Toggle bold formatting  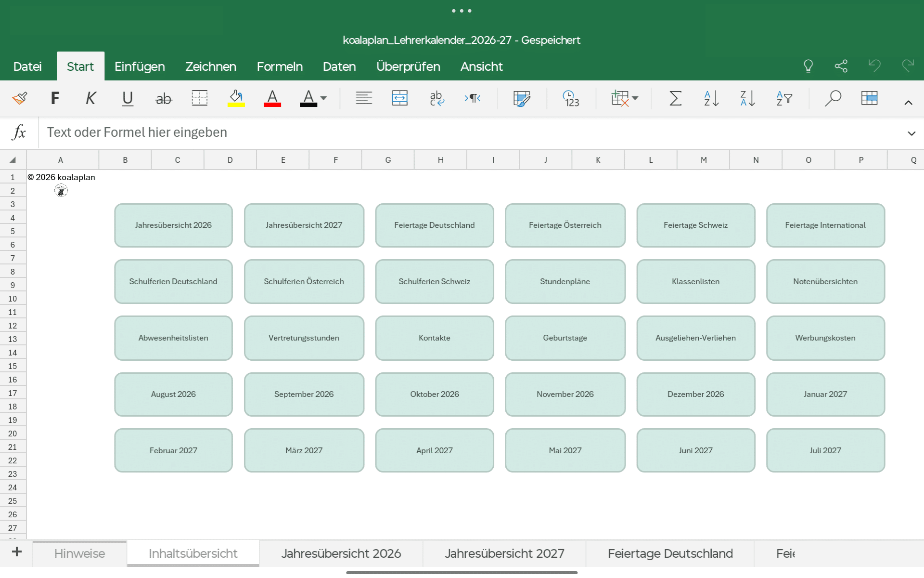(54, 98)
